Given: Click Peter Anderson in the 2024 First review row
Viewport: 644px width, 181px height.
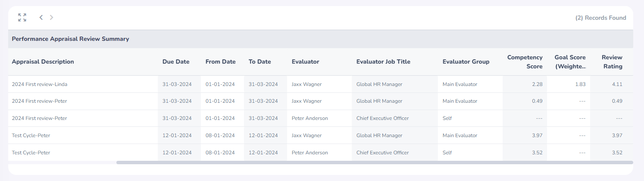Looking at the screenshot, I should (310, 118).
